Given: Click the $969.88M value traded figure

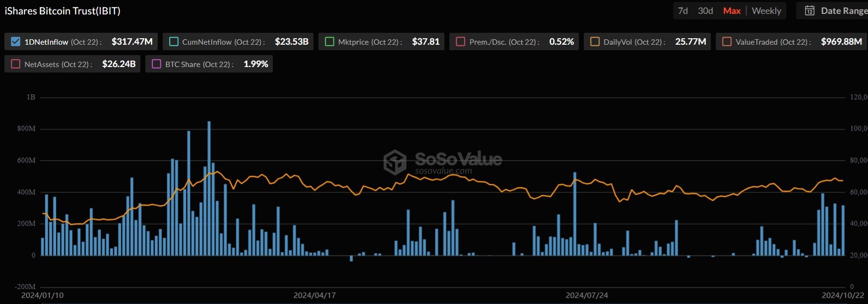Looking at the screenshot, I should pos(841,42).
